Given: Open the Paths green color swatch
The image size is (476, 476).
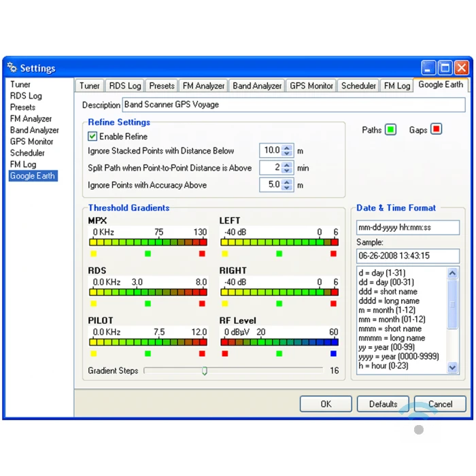Looking at the screenshot, I should [390, 130].
